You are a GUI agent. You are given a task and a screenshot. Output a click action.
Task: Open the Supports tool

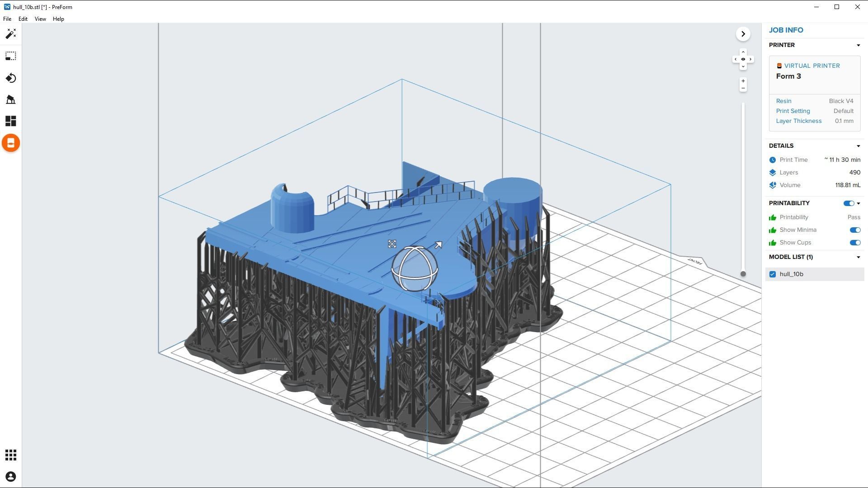tap(11, 99)
